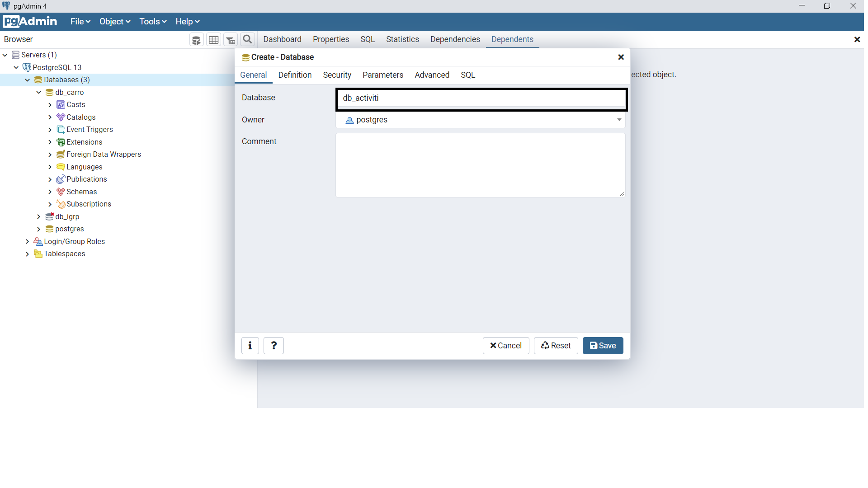
Task: Expand the db_igrp database node
Action: (x=39, y=216)
